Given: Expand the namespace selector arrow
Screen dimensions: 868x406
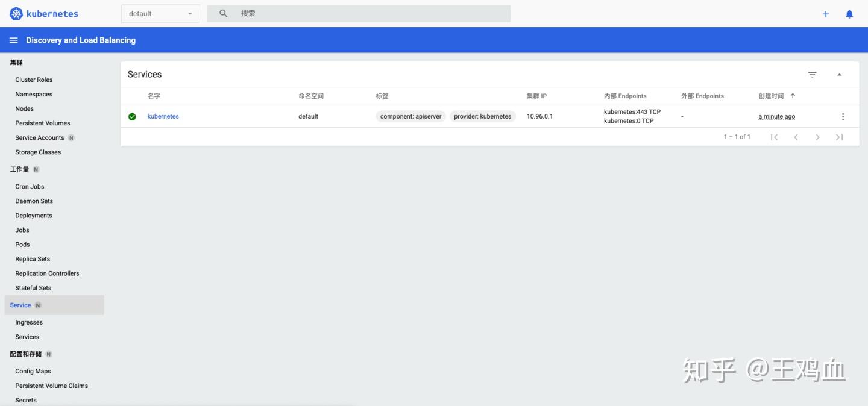Looking at the screenshot, I should click(x=190, y=13).
